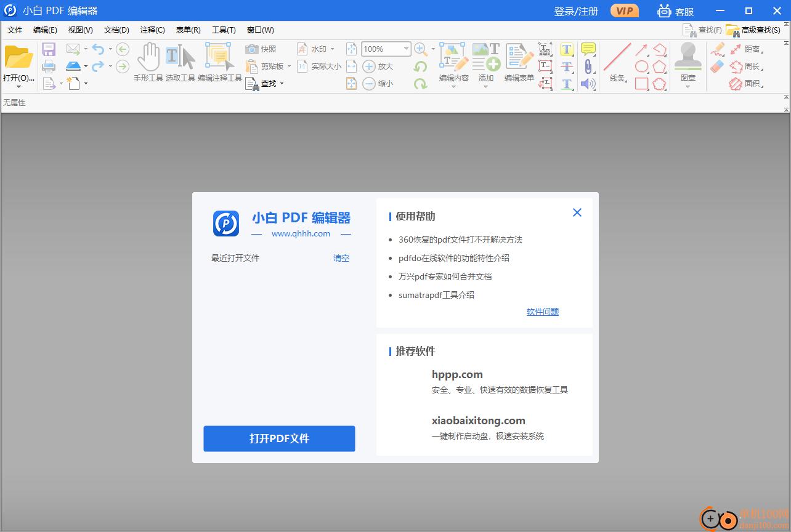Select the Rectangle shape tool

642,84
